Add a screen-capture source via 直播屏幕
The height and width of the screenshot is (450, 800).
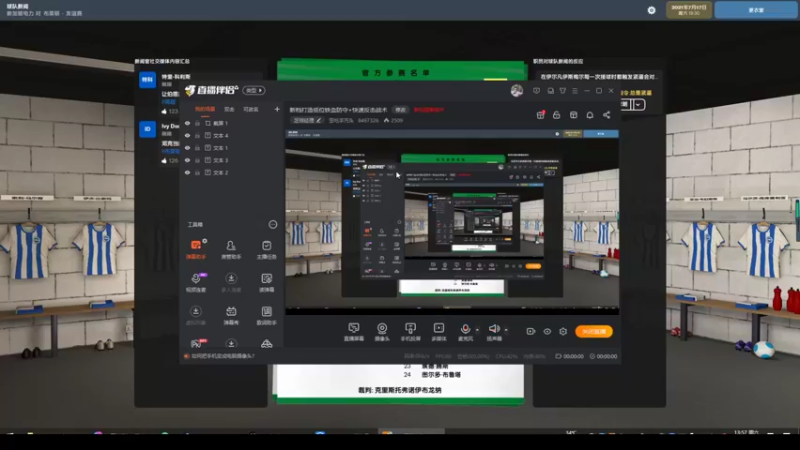point(354,332)
